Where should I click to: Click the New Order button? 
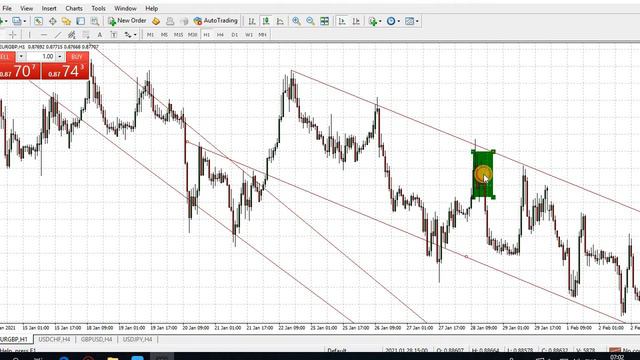(127, 21)
